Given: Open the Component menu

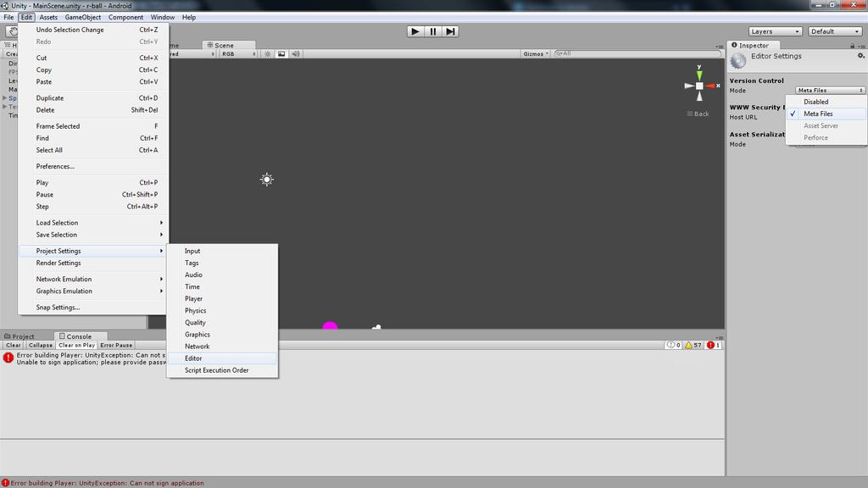Looking at the screenshot, I should click(x=125, y=17).
